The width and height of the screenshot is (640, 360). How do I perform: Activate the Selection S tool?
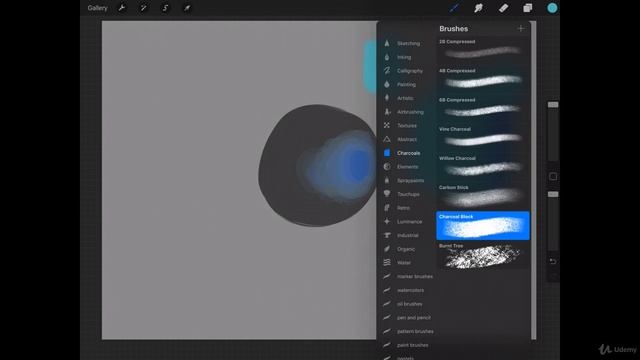coord(165,8)
